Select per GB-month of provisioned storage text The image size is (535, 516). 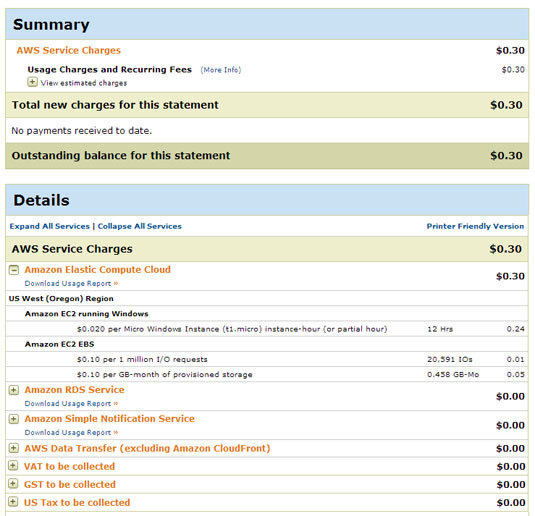(x=164, y=375)
